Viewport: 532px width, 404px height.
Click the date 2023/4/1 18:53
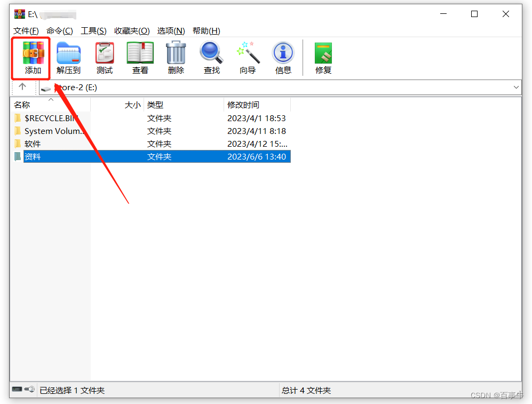point(257,118)
